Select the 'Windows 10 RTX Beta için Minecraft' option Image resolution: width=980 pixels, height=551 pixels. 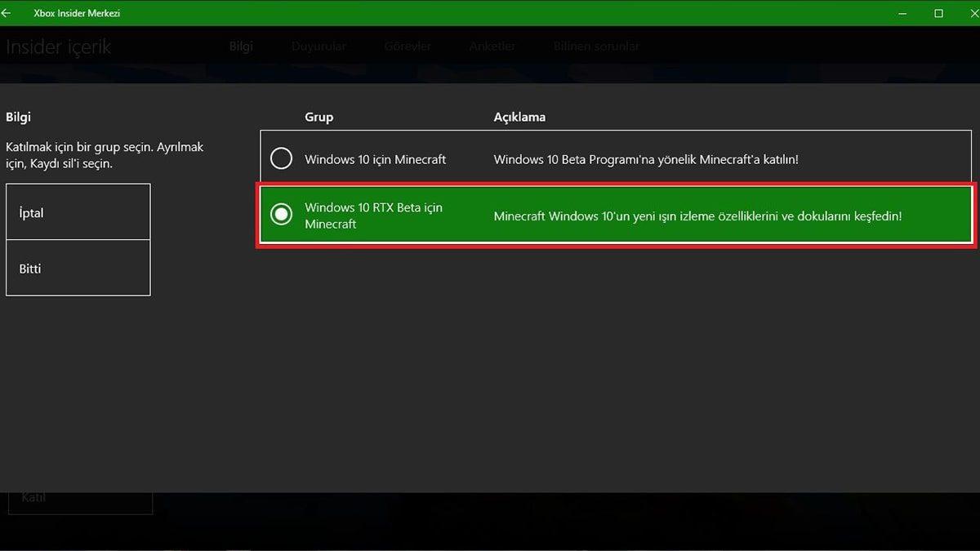281,215
